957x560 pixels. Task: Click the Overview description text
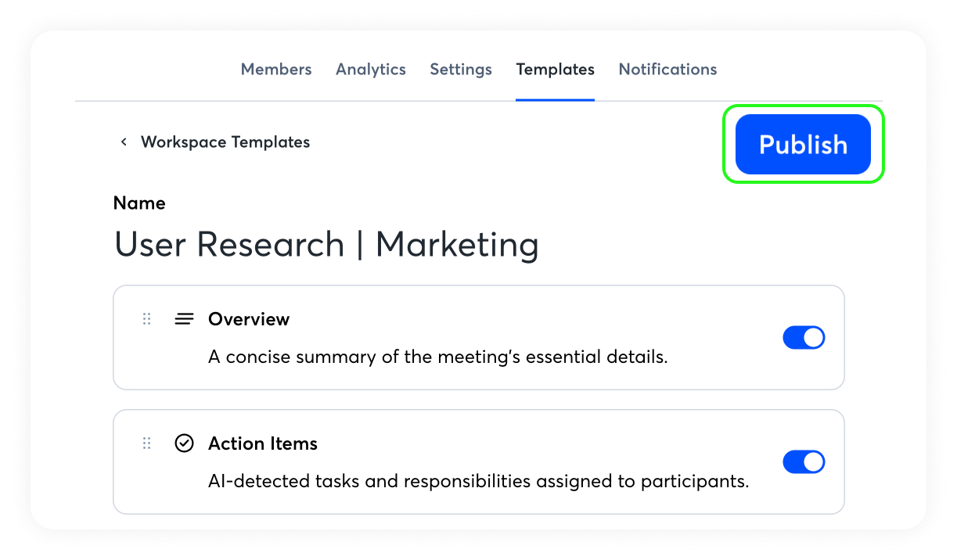pyautogui.click(x=437, y=357)
